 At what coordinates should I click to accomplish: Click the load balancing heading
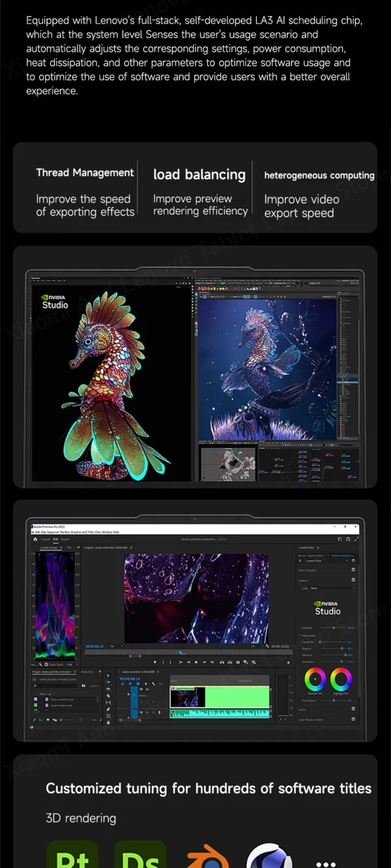(199, 175)
